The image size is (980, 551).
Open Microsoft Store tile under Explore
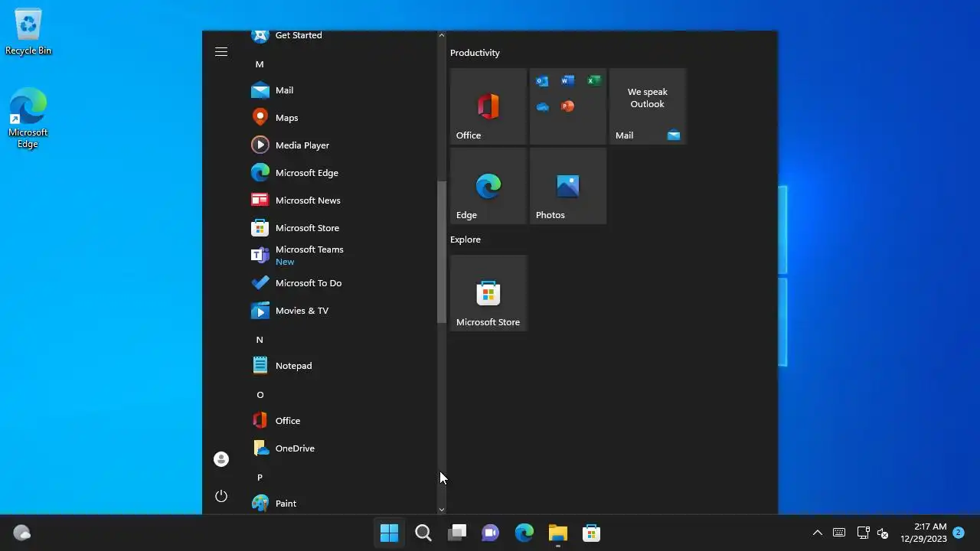tap(488, 293)
